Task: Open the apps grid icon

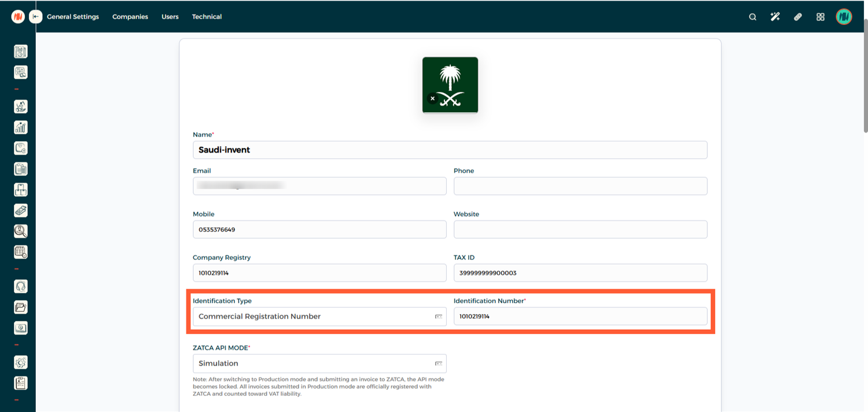Action: click(x=820, y=17)
